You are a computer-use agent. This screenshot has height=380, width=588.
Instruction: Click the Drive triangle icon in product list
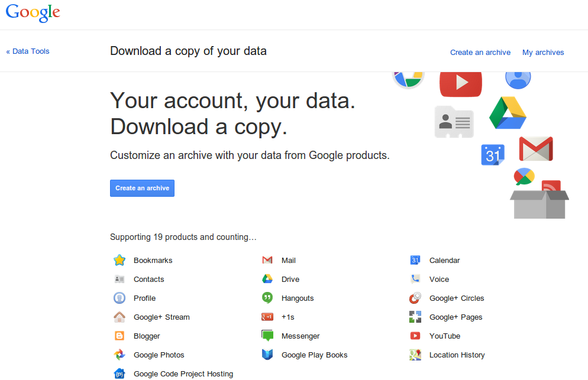click(x=267, y=279)
